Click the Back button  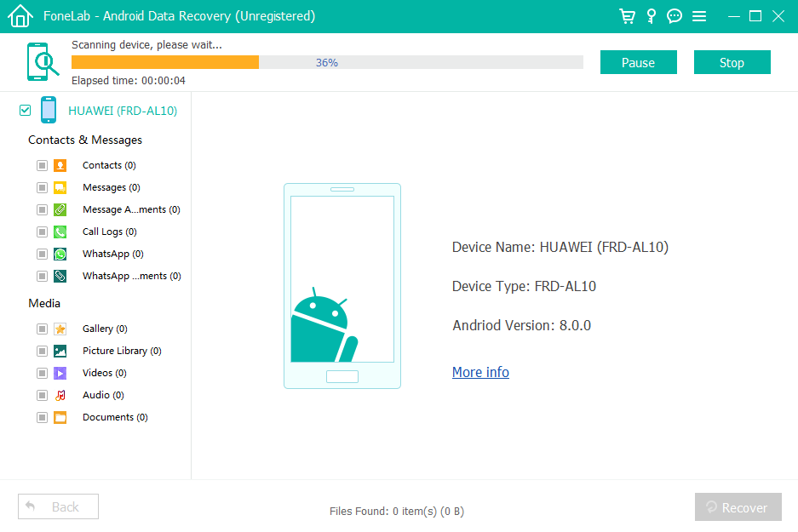tap(58, 506)
